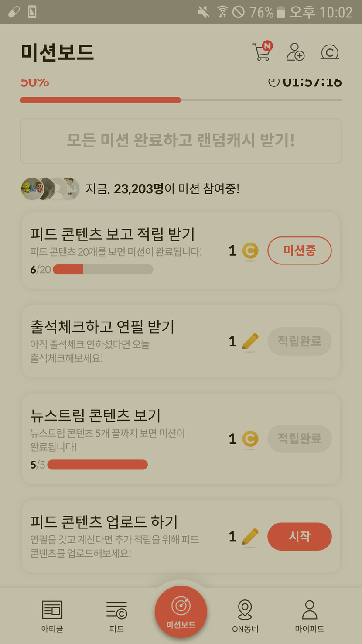Go to the ON동네 tab
362x644 pixels.
point(245,616)
